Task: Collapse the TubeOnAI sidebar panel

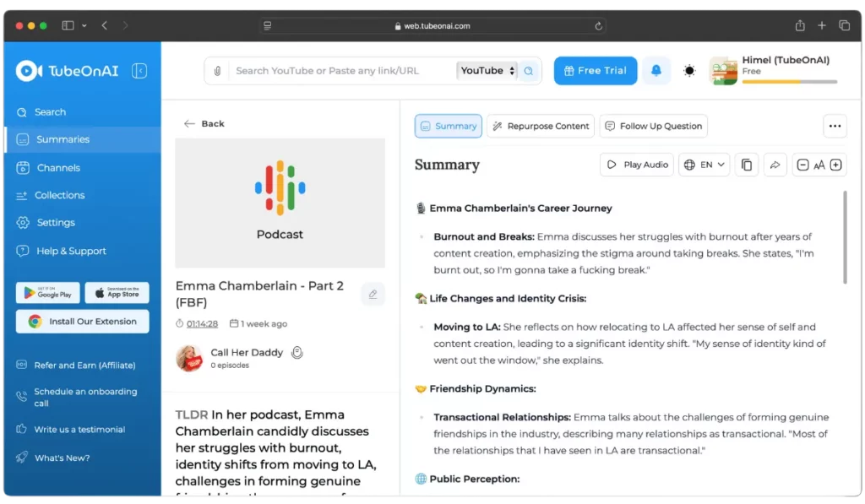Action: coord(139,71)
